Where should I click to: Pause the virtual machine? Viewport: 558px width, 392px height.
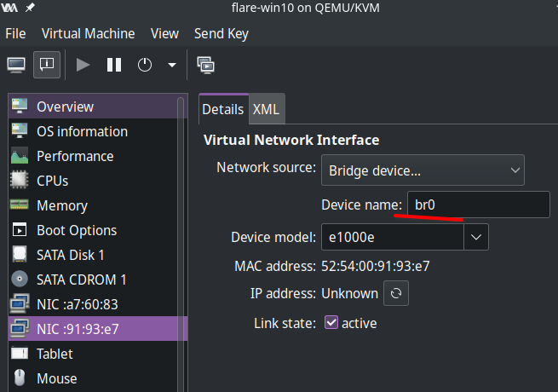(x=113, y=64)
